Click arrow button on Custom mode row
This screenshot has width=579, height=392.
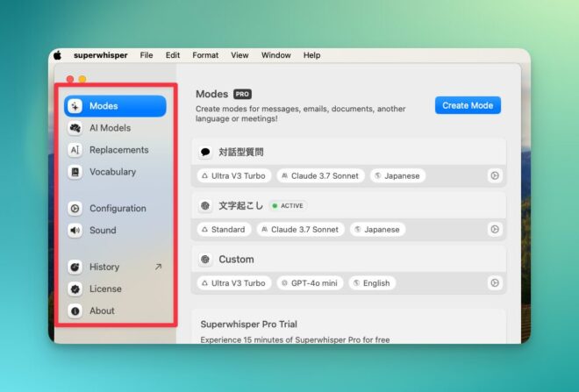pos(495,283)
